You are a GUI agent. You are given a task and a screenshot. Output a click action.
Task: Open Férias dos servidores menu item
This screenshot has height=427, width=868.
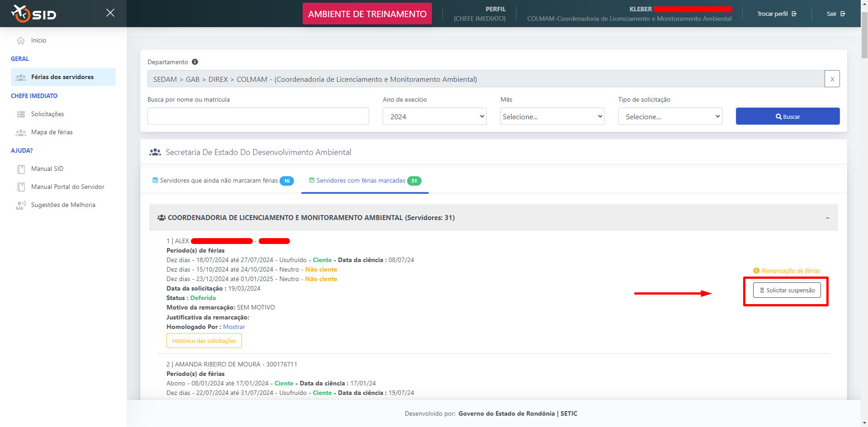point(63,77)
